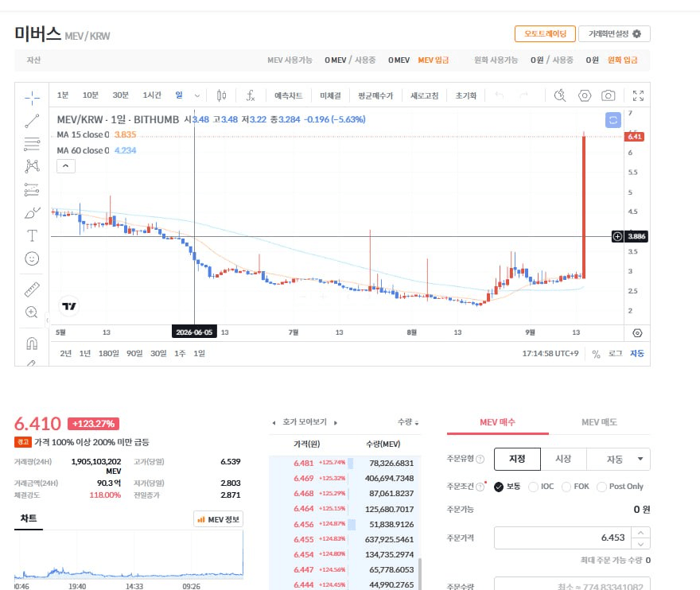Viewport: 700px width, 590px height.
Task: Select the brush drawing tool
Action: 32,213
